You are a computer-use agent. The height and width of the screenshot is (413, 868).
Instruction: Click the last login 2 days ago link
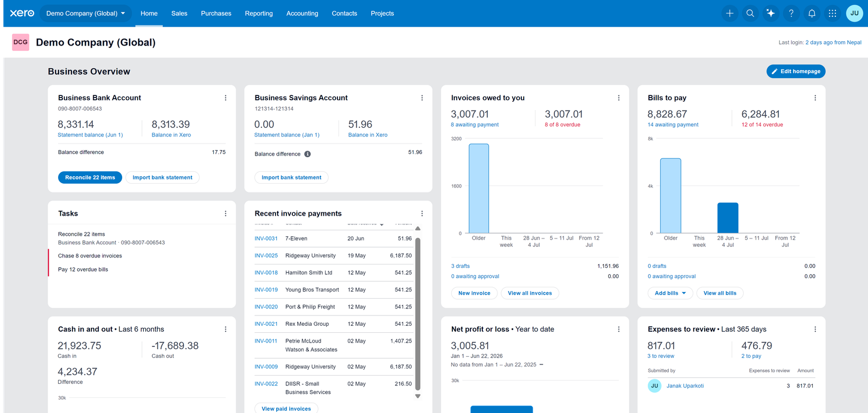[x=833, y=42]
